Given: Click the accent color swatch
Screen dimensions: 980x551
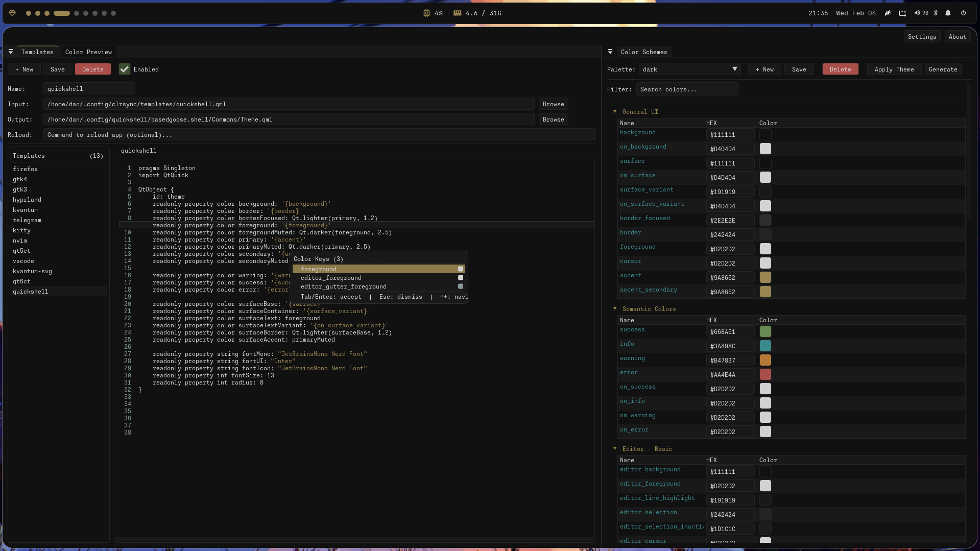Looking at the screenshot, I should point(765,278).
